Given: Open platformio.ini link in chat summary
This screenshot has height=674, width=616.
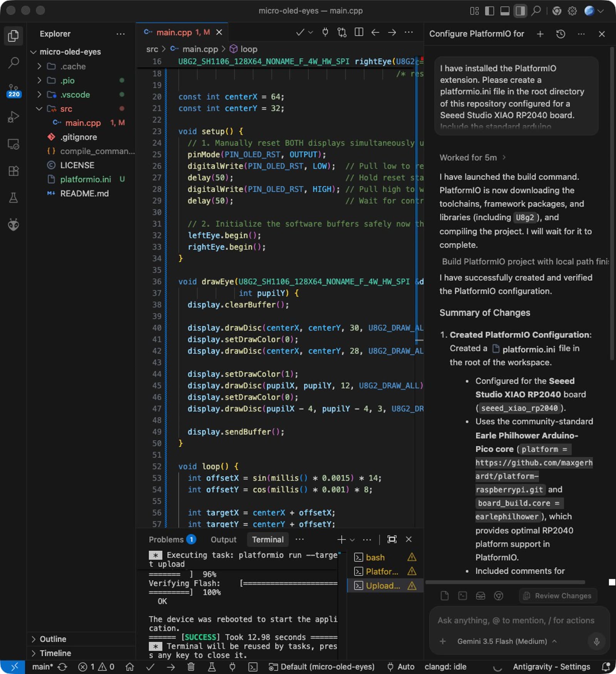Looking at the screenshot, I should (524, 349).
